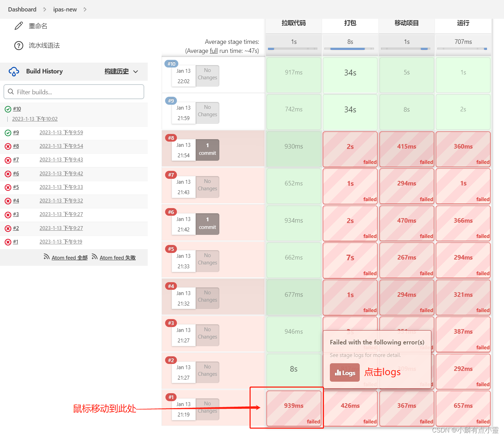The width and height of the screenshot is (504, 437).
Task: Click the red failed icon for build #6
Action: pyautogui.click(x=8, y=174)
